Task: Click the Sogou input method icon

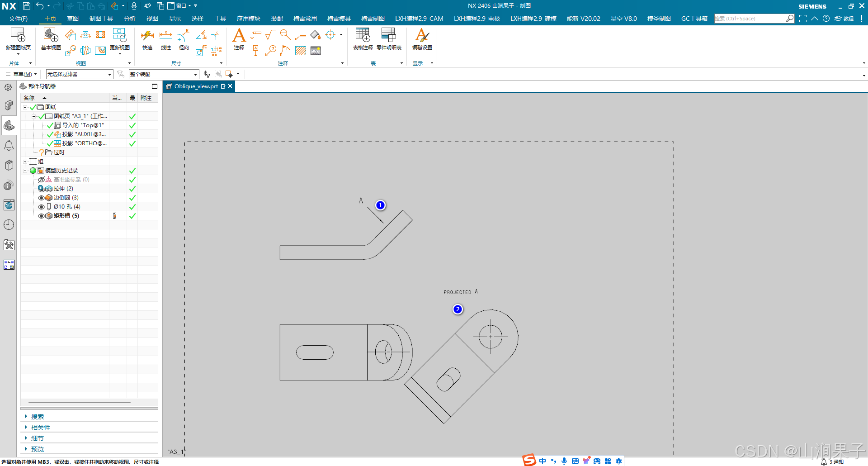Action: (529, 460)
